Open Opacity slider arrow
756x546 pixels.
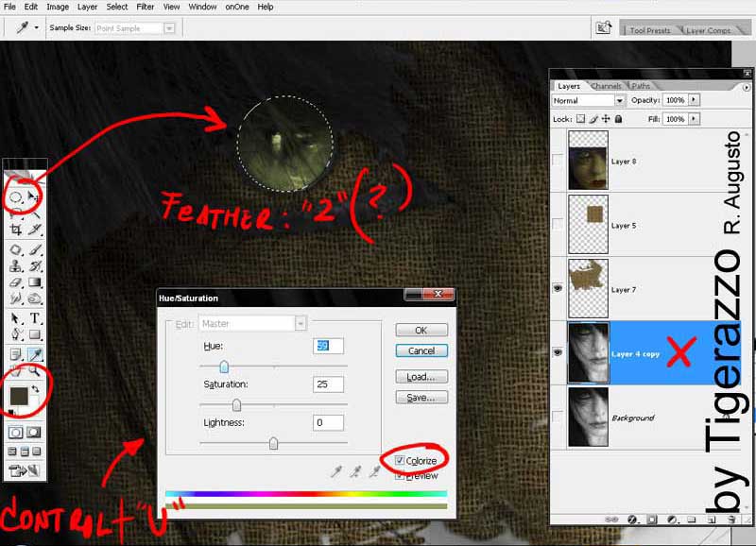(694, 100)
